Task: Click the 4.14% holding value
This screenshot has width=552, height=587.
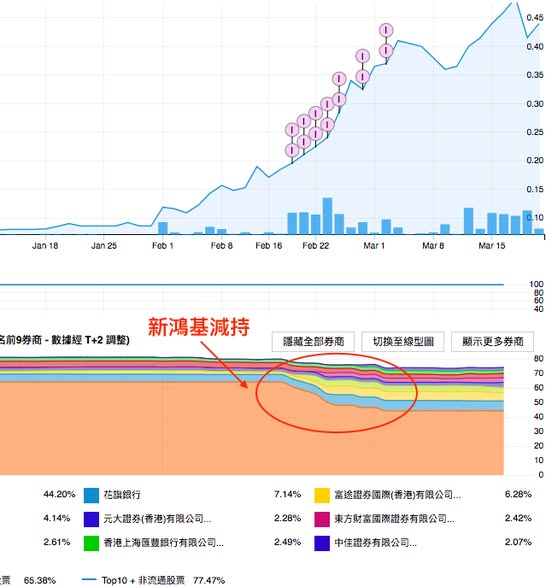Action: [57, 518]
